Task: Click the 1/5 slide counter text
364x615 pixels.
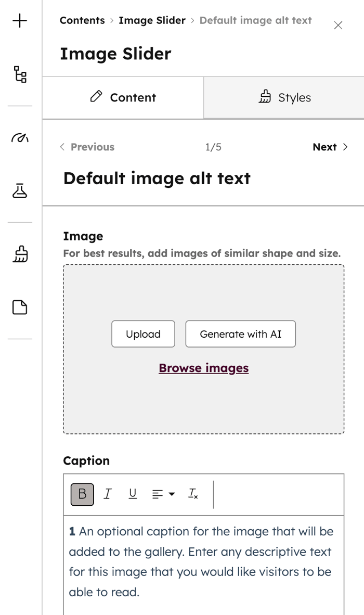Action: 213,147
